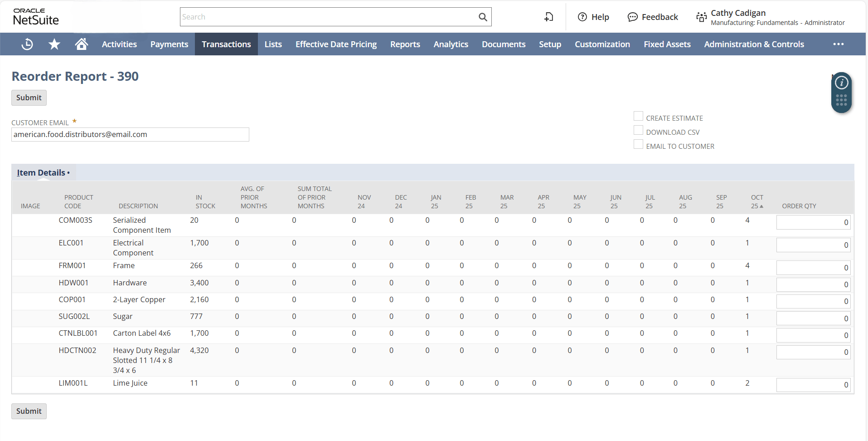Check the Download CSV option
868x441 pixels.
point(639,130)
